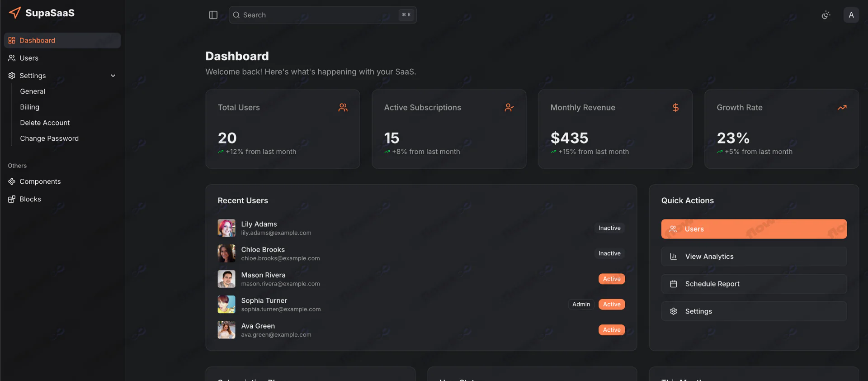Screen dimensions: 868x381
Task: Go to Users in the sidebar
Action: tap(29, 58)
